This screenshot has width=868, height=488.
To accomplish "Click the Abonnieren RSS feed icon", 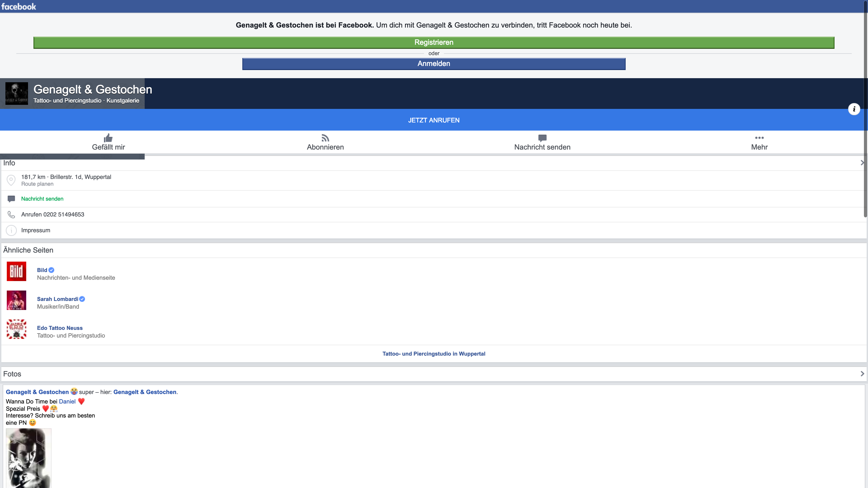I will (x=325, y=138).
